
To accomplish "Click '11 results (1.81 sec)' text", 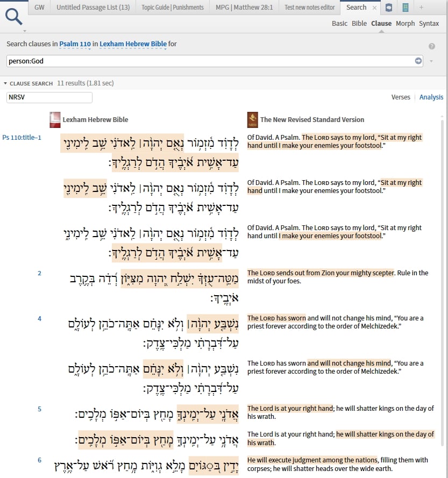I will click(x=86, y=83).
